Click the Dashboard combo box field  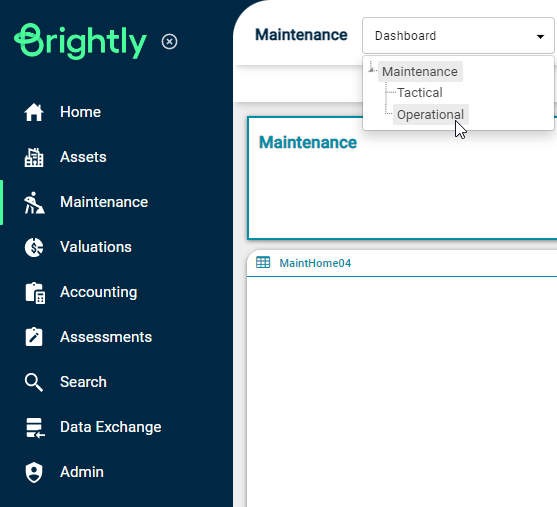458,36
